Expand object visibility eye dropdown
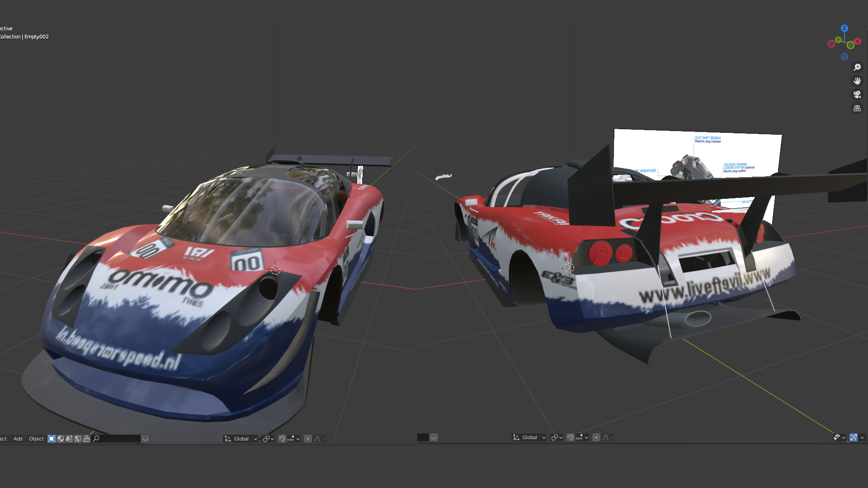Image resolution: width=868 pixels, height=488 pixels. pyautogui.click(x=840, y=437)
